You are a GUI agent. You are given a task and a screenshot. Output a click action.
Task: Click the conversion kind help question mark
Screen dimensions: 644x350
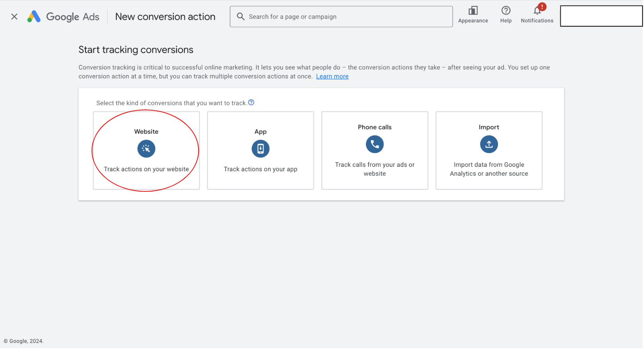251,102
